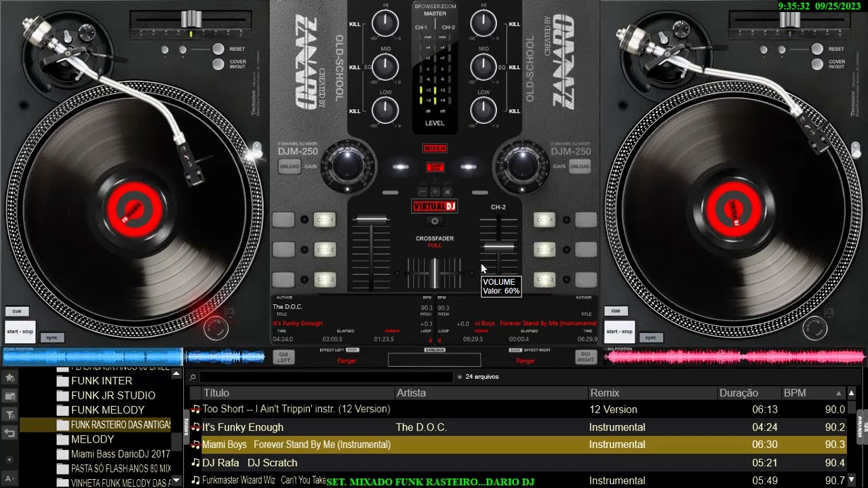
Task: Turn the left deck HI EQ knob
Action: click(x=385, y=24)
